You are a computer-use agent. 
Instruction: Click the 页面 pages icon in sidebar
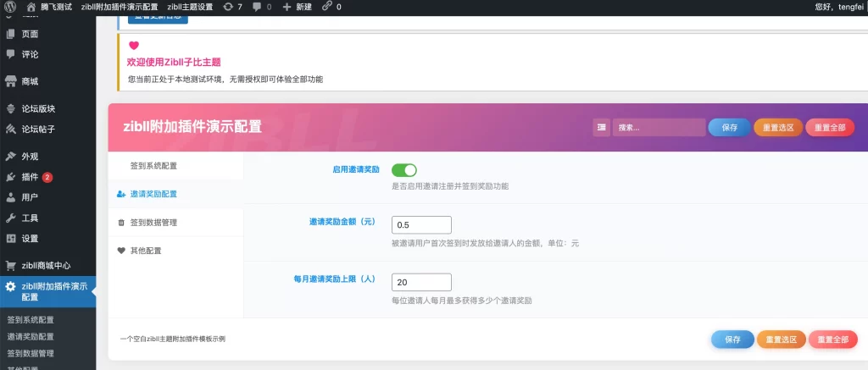pos(10,34)
